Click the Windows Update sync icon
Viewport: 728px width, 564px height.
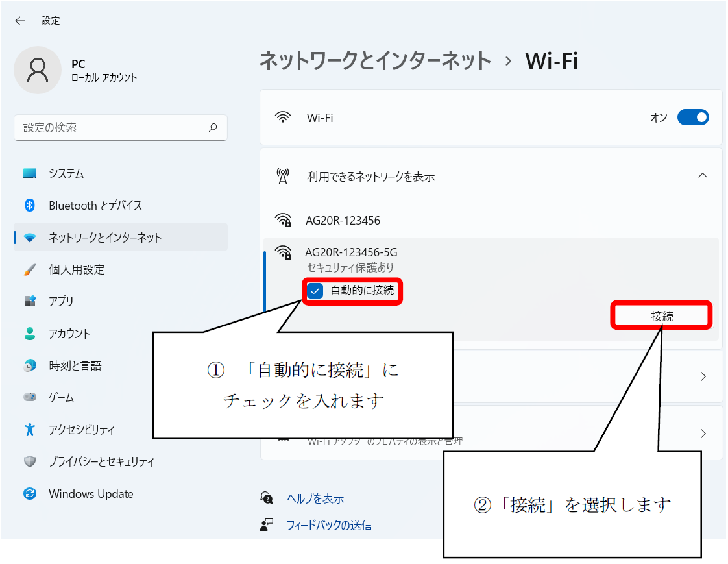(x=30, y=494)
